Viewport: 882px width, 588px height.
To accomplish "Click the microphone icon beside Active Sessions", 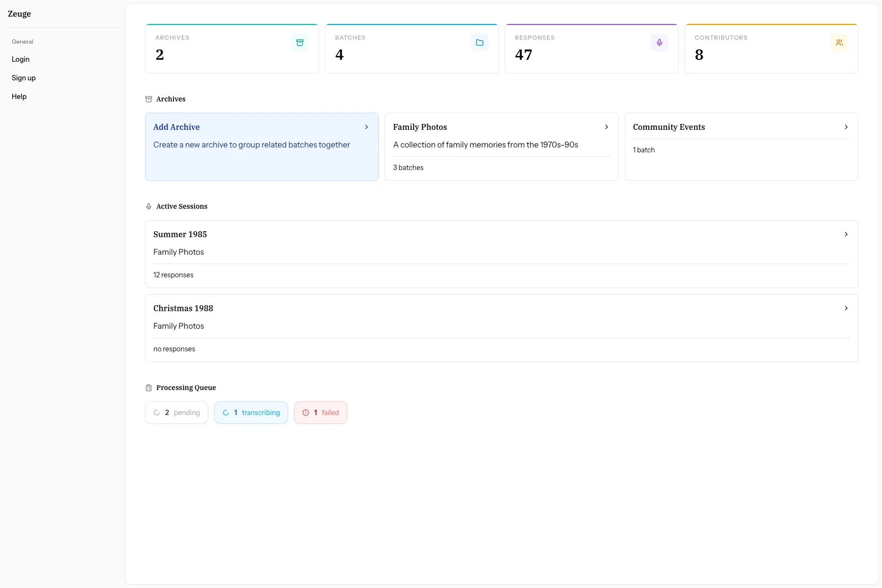I will (148, 206).
